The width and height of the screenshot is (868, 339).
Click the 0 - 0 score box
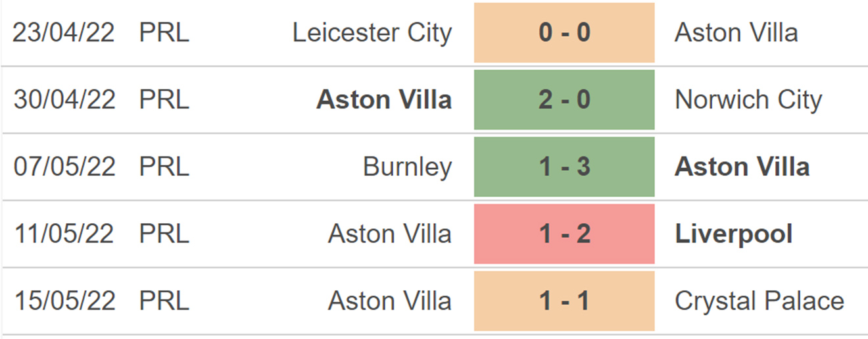point(564,32)
